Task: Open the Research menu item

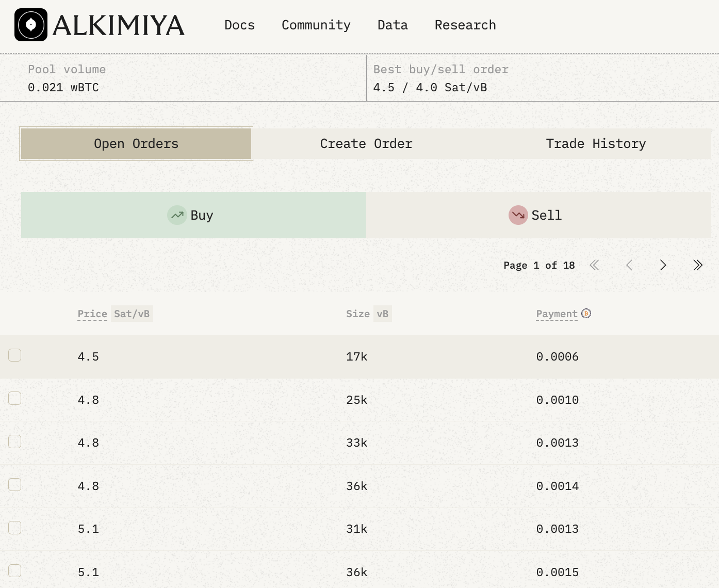Action: [x=465, y=25]
